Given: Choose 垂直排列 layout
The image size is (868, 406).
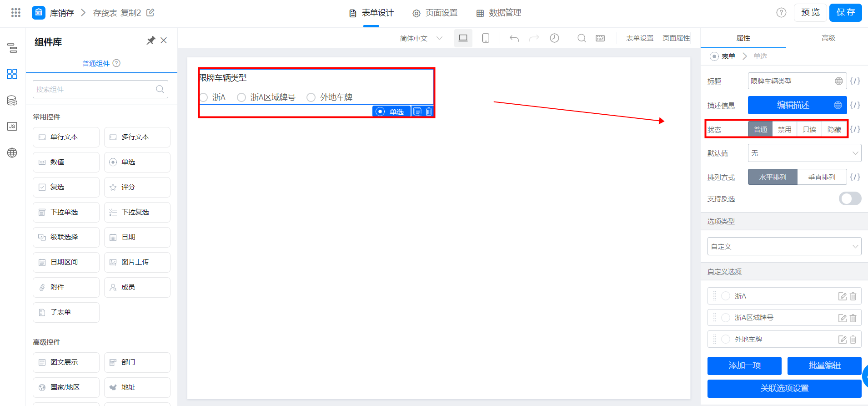Looking at the screenshot, I should (822, 177).
